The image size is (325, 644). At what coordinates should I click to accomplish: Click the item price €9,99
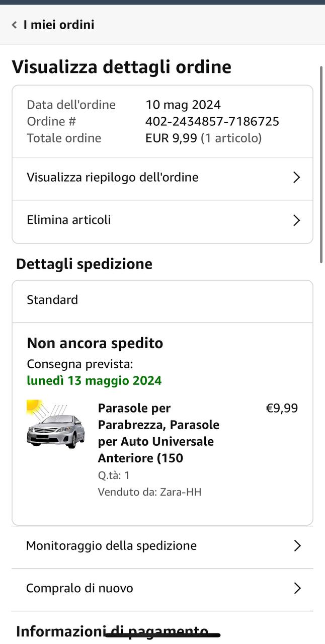coord(281,408)
